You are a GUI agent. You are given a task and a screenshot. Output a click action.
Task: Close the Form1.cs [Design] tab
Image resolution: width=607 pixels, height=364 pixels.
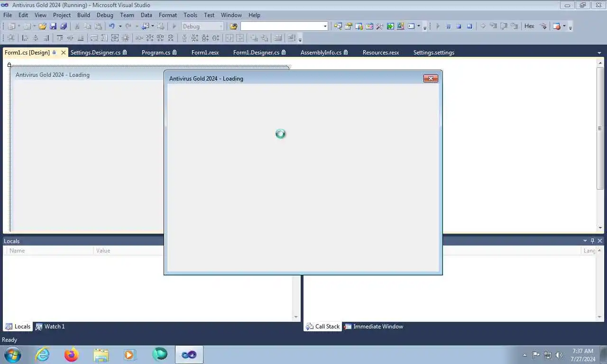(64, 53)
